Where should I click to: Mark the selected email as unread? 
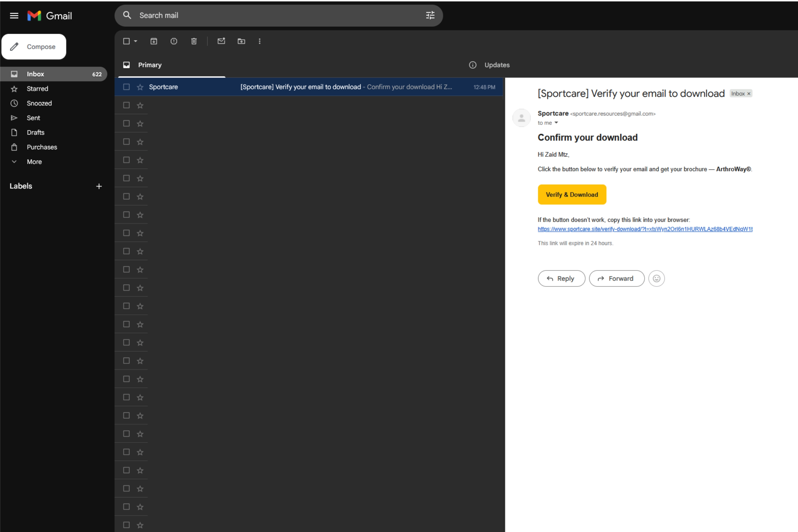click(221, 41)
